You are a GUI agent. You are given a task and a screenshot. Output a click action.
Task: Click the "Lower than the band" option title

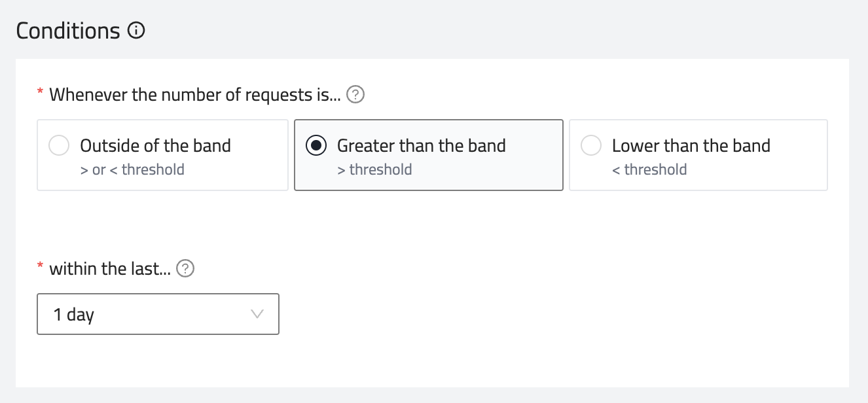coord(691,145)
